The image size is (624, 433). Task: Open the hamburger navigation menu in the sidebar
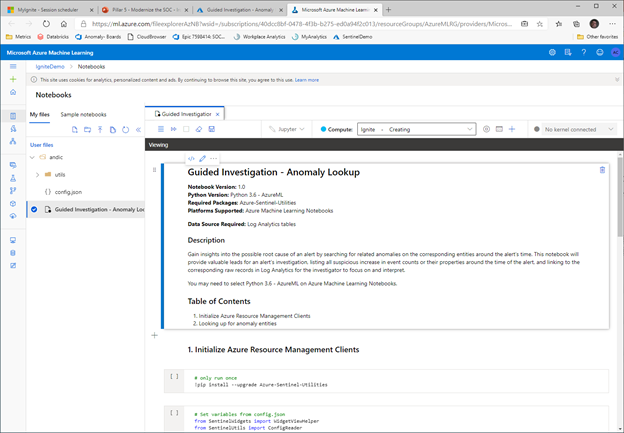(13, 66)
